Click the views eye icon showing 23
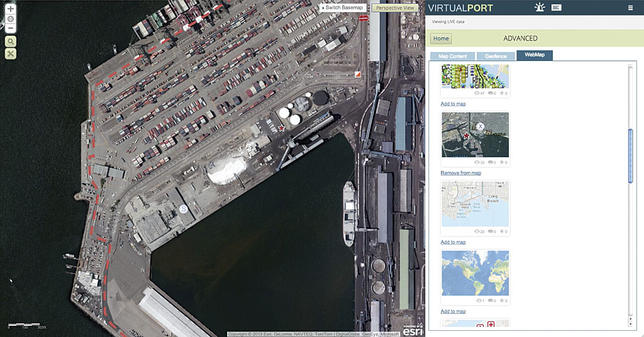The image size is (644, 337). click(477, 231)
